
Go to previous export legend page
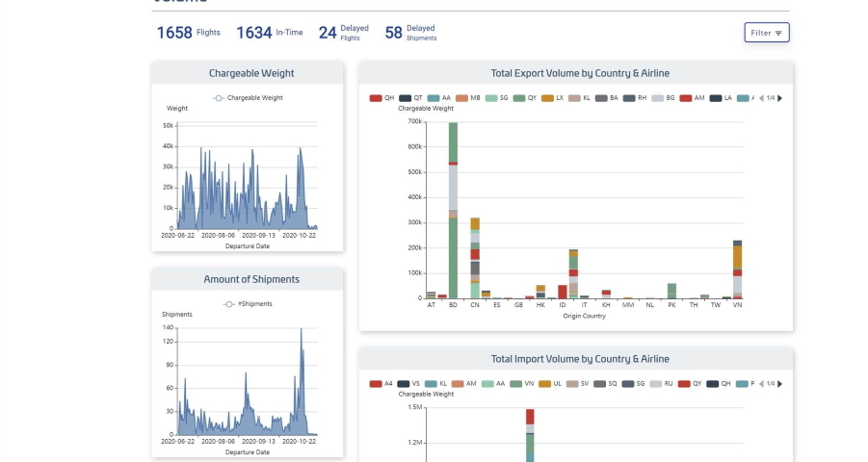(x=761, y=98)
